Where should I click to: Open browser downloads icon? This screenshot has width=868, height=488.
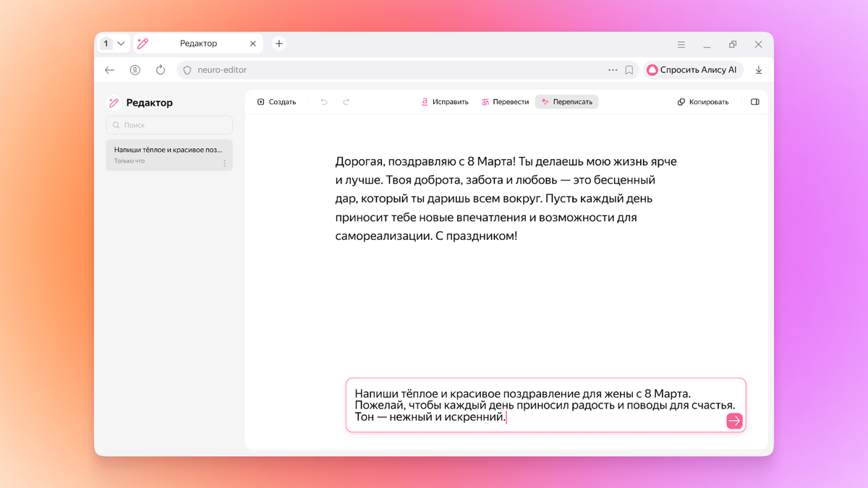tap(759, 70)
